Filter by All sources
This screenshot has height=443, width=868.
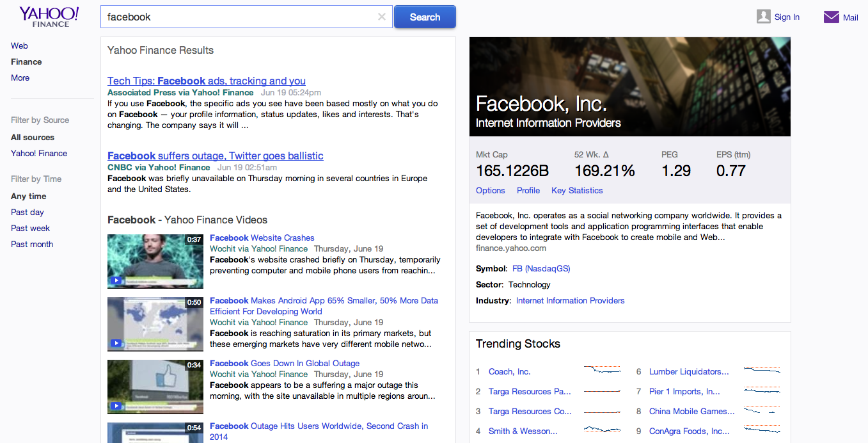point(33,137)
